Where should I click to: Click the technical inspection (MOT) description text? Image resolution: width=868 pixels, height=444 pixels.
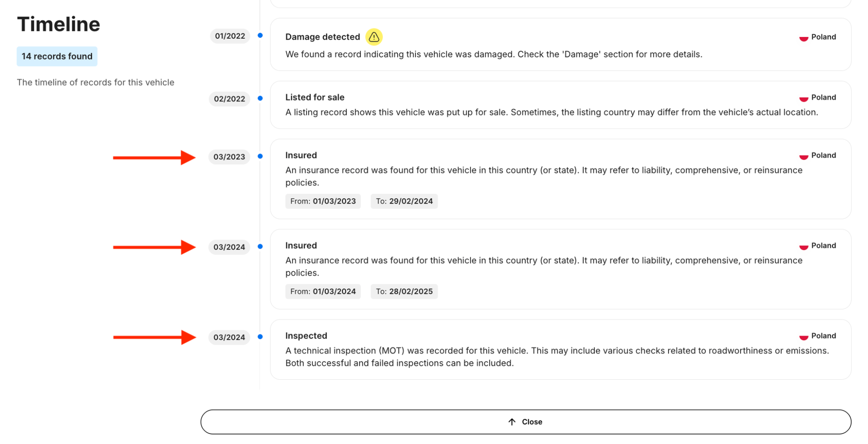[x=557, y=357]
